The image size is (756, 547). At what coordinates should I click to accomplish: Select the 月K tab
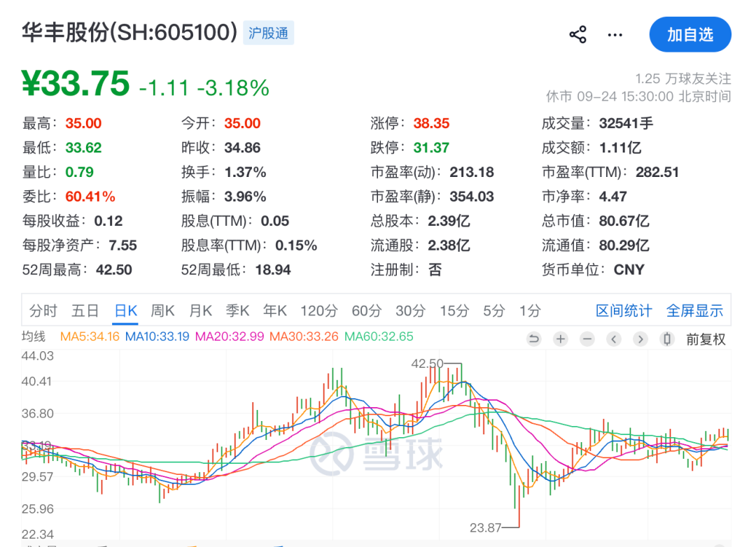[x=200, y=311]
